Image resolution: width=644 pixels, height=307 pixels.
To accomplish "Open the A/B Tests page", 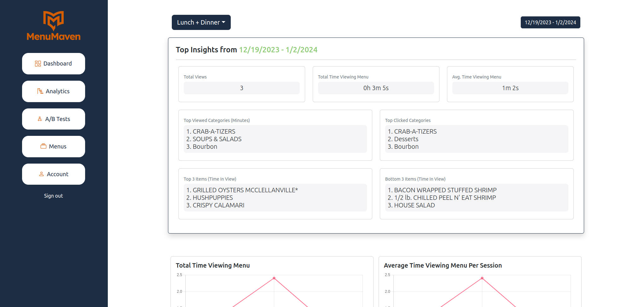I will pos(54,119).
